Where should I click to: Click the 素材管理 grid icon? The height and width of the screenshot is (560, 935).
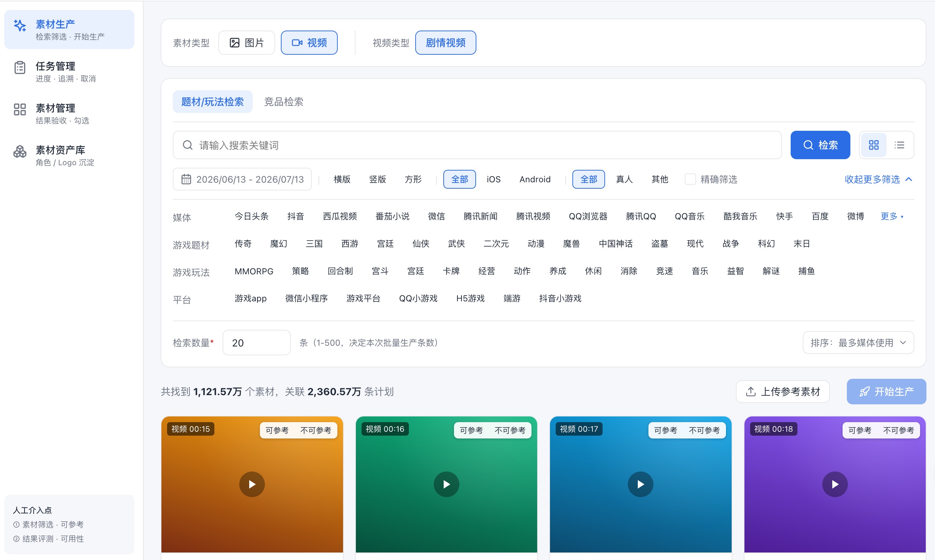point(20,109)
